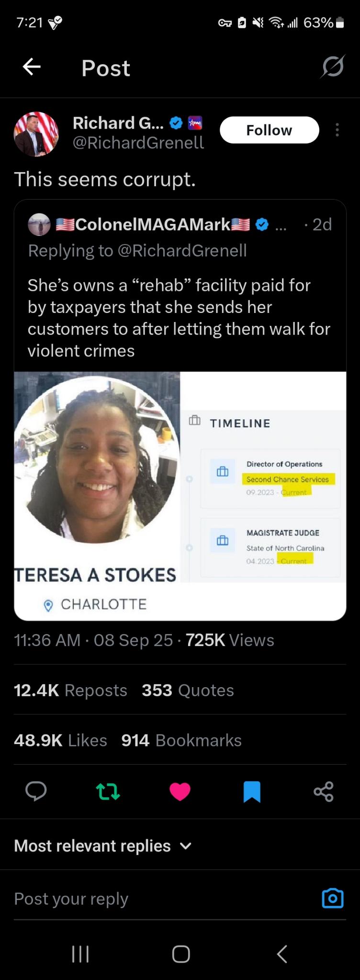The image size is (360, 980).
Task: Remove bookmark using the blue bookmark icon
Action: (x=252, y=791)
